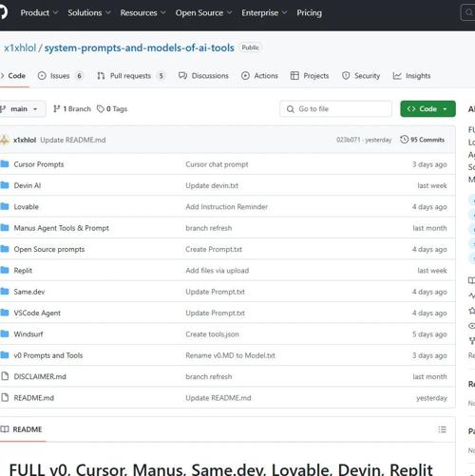Open the v0 Prompts and Tools folder
Screen dimensions: 475x476
[x=48, y=355]
